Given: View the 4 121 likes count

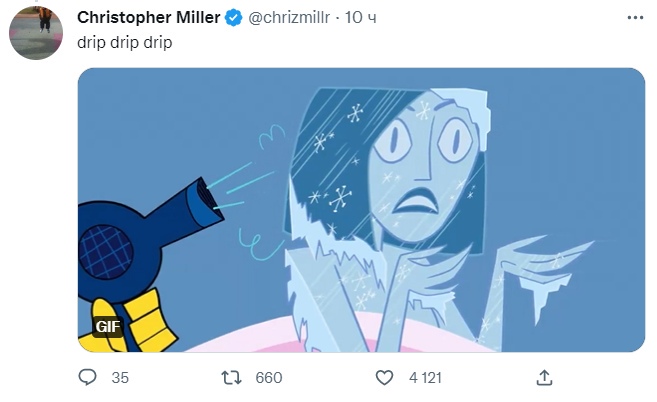Looking at the screenshot, I should pos(425,378).
